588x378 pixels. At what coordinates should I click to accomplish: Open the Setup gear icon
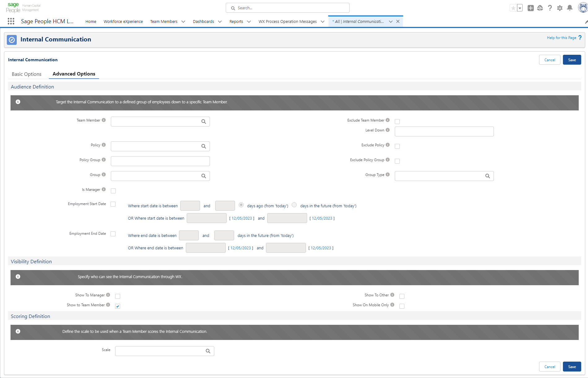[560, 8]
